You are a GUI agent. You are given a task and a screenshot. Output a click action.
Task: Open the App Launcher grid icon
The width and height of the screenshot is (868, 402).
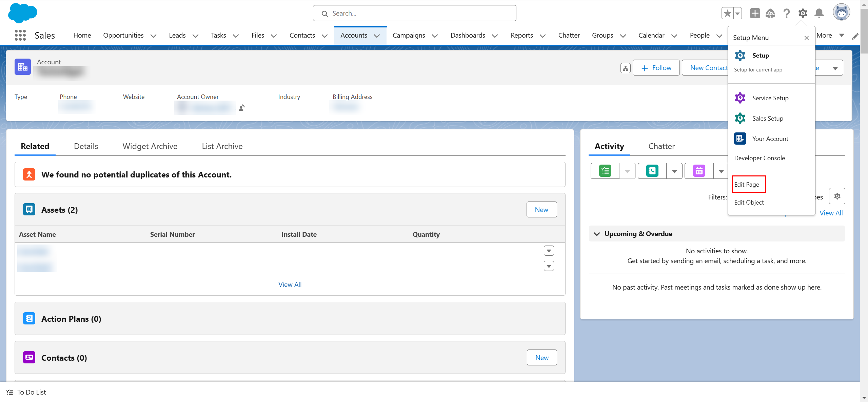pyautogui.click(x=20, y=35)
